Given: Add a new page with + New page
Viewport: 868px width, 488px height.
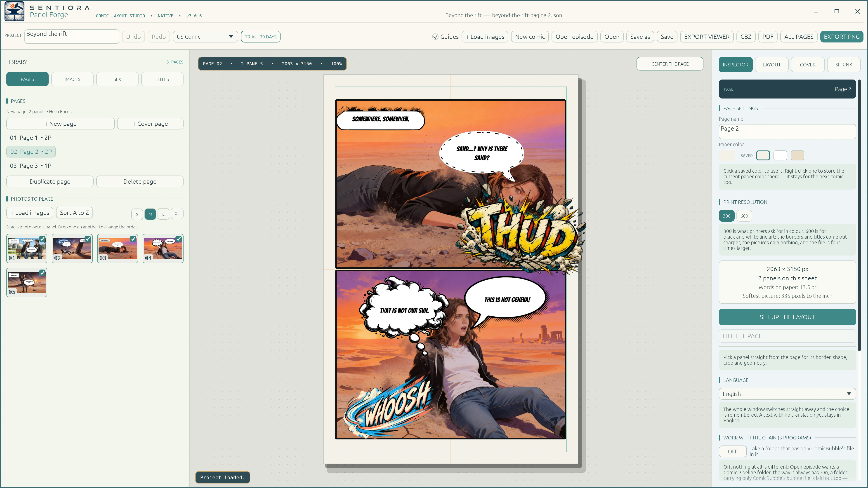Looking at the screenshot, I should click(x=61, y=124).
